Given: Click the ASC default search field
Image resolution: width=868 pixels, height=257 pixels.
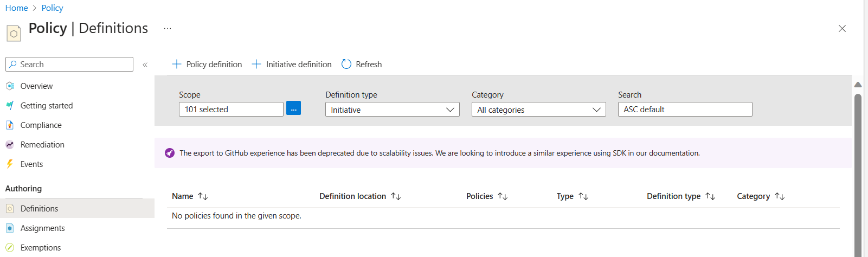Looking at the screenshot, I should [x=685, y=110].
